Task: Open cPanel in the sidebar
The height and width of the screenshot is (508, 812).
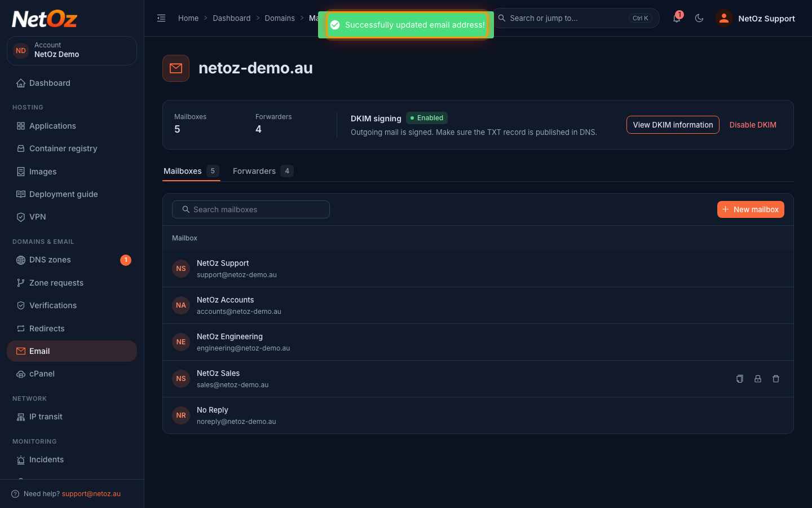Action: pos(72,374)
